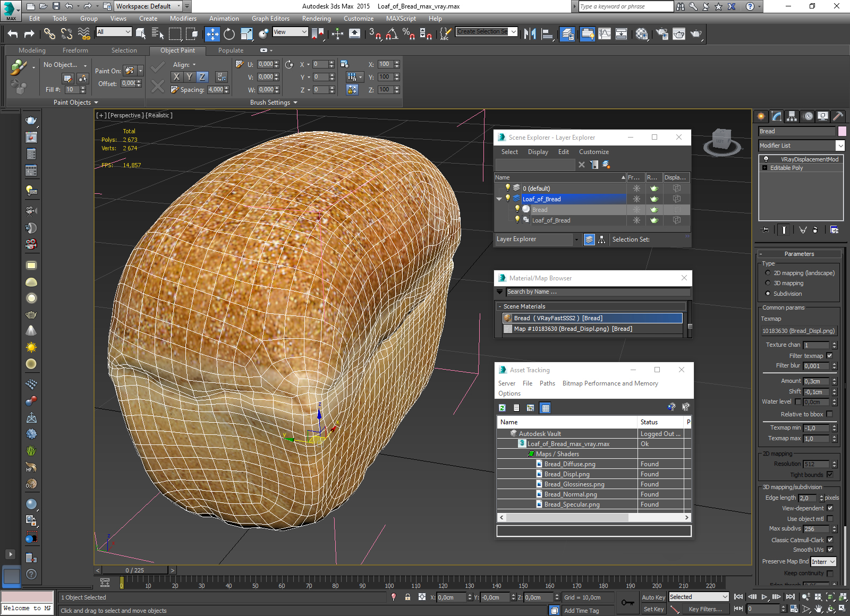Click the Configure Modifier Sets icon

coord(834,230)
